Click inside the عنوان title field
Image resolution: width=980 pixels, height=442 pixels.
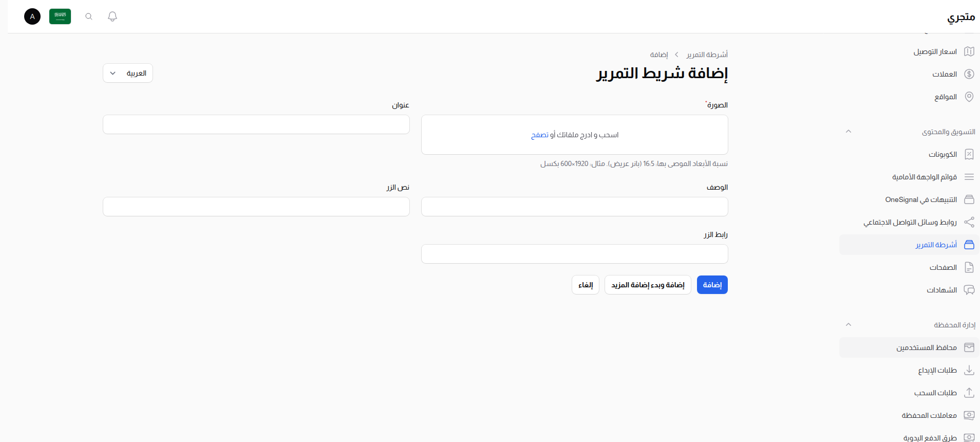coord(256,124)
